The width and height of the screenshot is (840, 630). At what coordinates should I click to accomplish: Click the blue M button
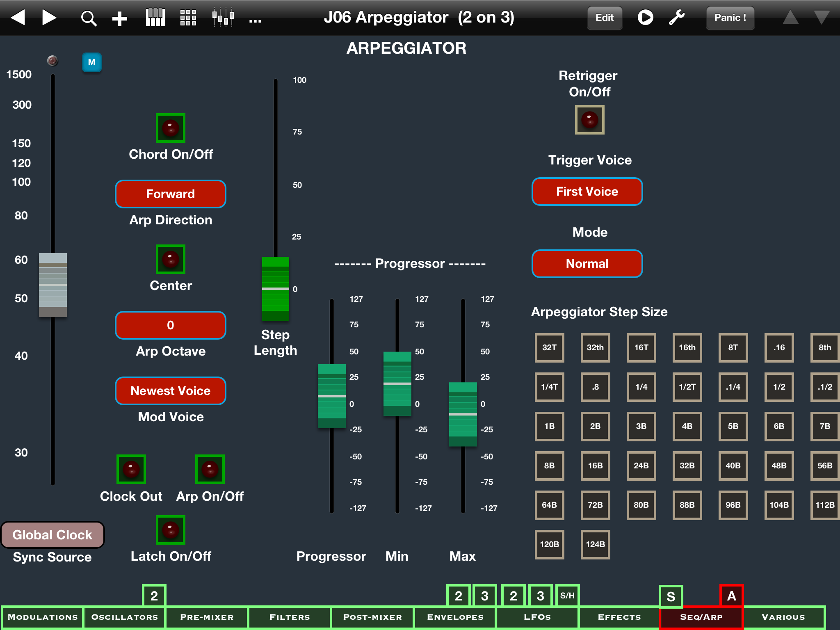pyautogui.click(x=91, y=62)
